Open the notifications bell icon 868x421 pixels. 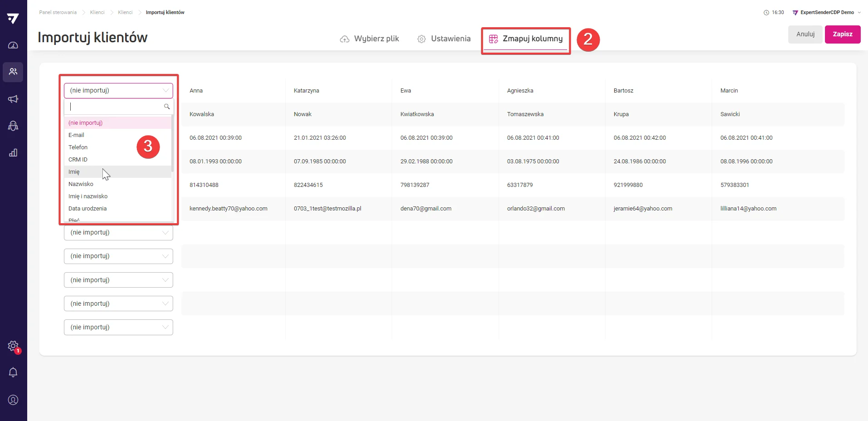(13, 372)
